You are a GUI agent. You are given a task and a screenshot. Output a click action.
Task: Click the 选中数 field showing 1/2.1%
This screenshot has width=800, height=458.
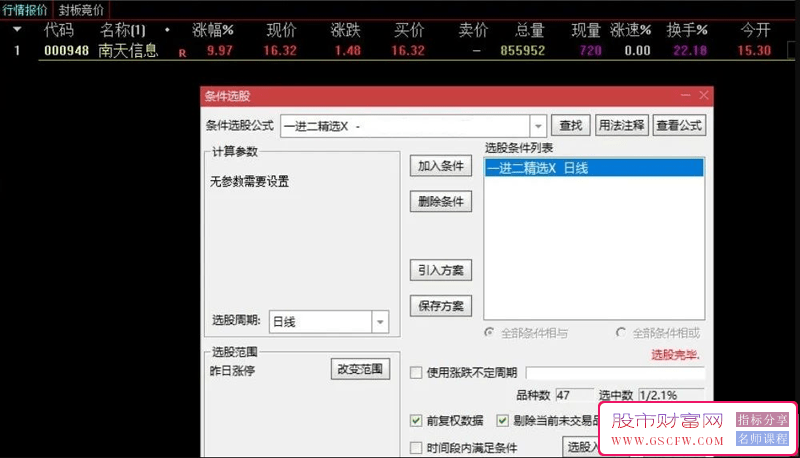tap(671, 395)
